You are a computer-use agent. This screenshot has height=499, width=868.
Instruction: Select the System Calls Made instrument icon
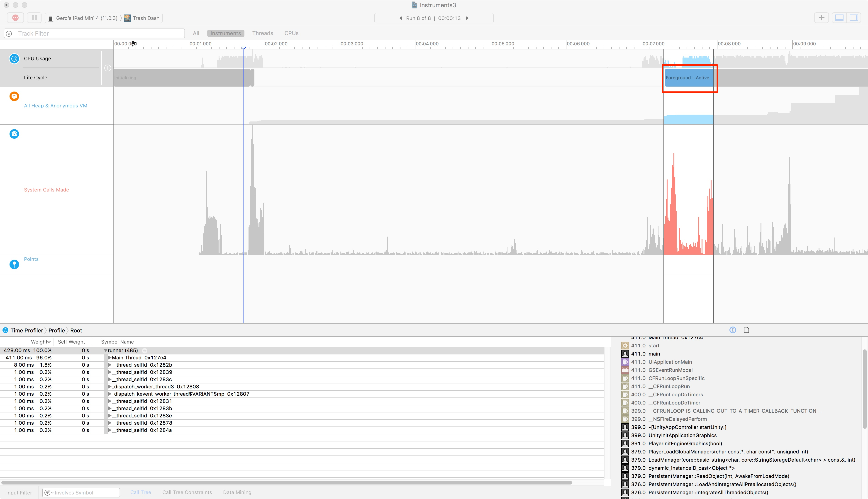[14, 134]
